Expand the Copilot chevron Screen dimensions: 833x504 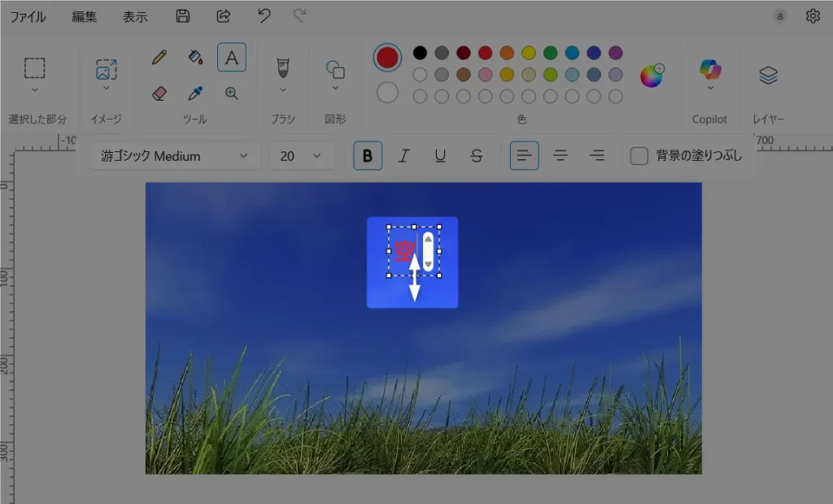[x=709, y=88]
